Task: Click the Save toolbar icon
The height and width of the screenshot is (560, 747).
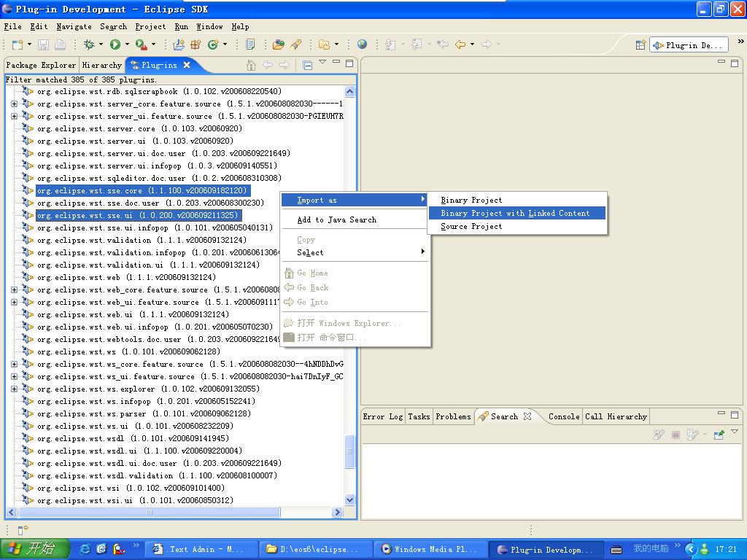Action: (43, 44)
